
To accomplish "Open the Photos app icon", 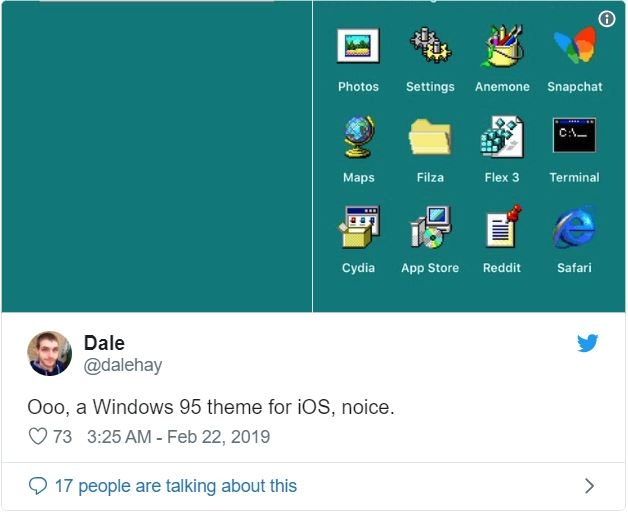I will tap(358, 46).
